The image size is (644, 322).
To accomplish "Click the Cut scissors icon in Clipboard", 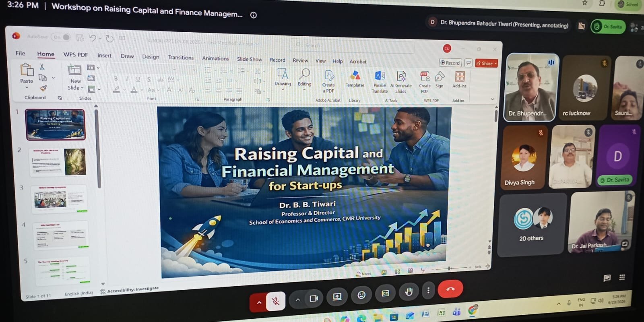I will point(42,67).
